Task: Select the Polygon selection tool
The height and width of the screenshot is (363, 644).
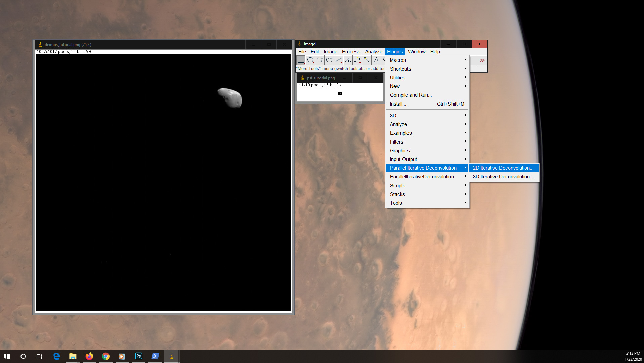Action: click(320, 60)
